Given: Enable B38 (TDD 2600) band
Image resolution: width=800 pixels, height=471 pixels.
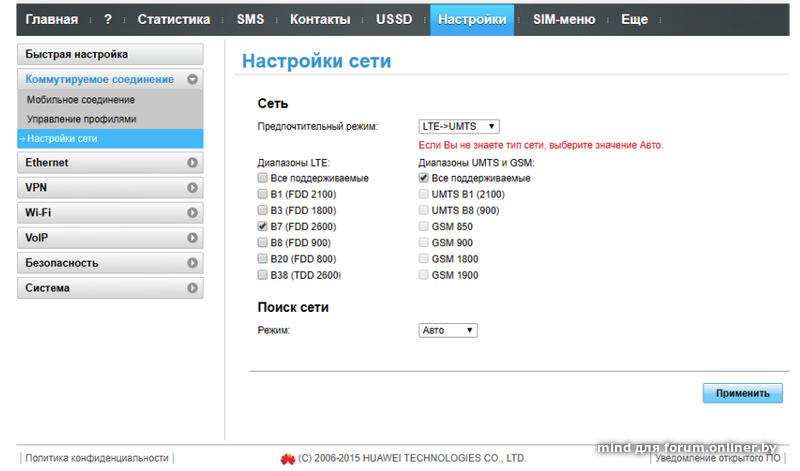Looking at the screenshot, I should (x=262, y=275).
